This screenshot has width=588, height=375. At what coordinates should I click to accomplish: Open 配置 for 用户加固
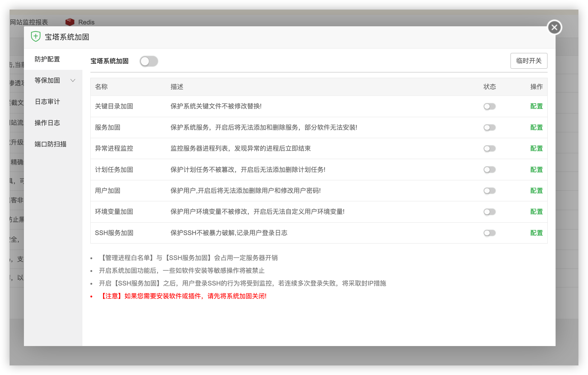[536, 191]
